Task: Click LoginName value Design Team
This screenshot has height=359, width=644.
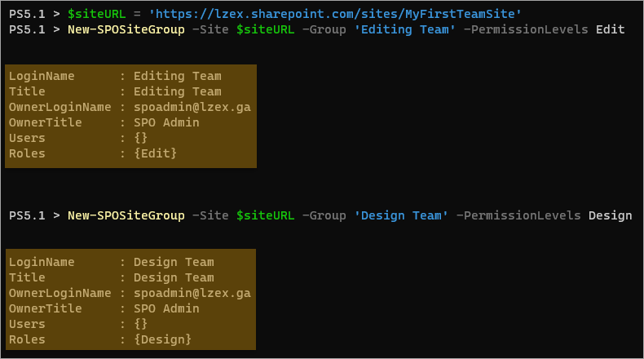Action: [174, 262]
